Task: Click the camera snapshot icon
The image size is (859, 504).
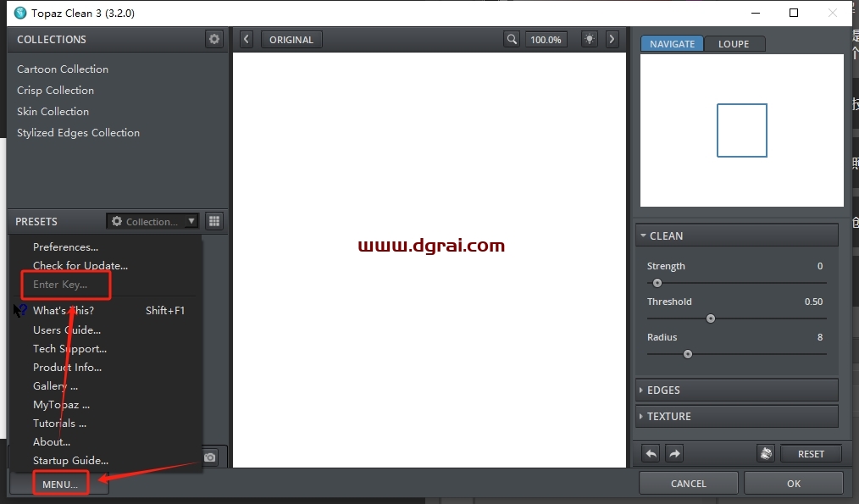Action: [x=210, y=457]
